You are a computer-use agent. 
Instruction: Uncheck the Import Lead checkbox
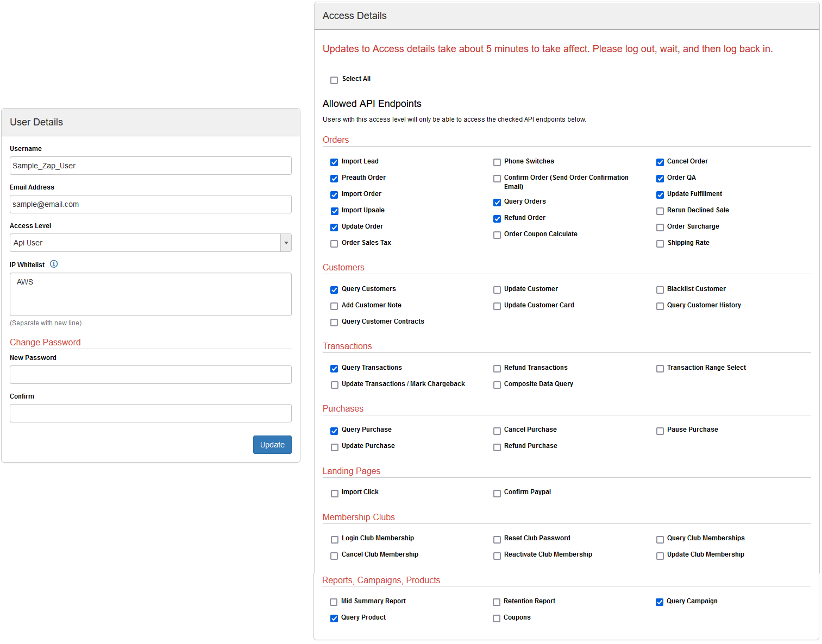coord(334,162)
